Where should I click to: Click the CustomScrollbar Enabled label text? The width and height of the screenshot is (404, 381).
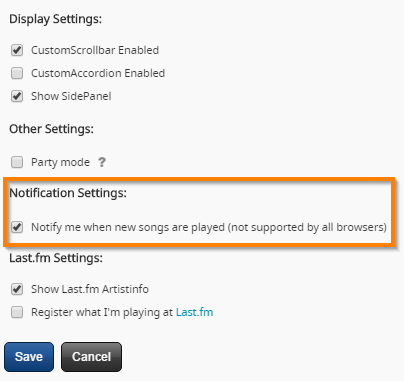[x=95, y=50]
